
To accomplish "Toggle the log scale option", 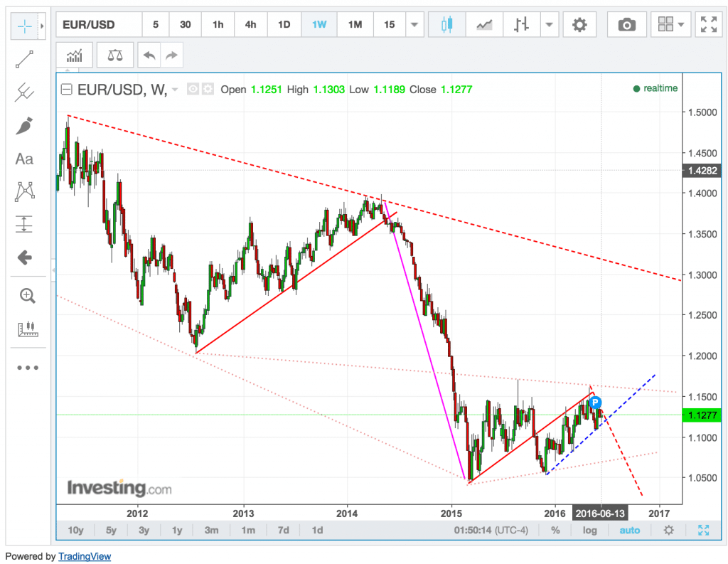I will pos(589,530).
